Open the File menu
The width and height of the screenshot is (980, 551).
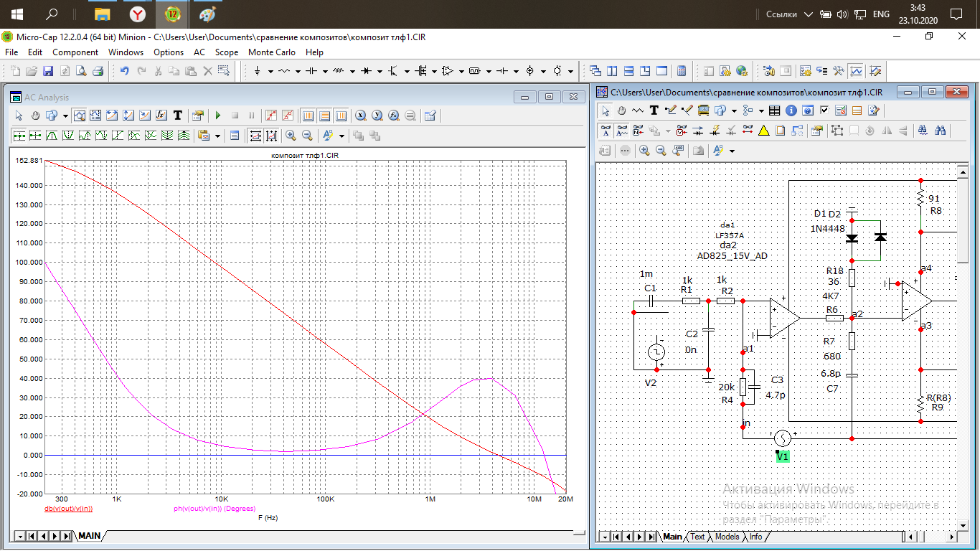click(11, 52)
